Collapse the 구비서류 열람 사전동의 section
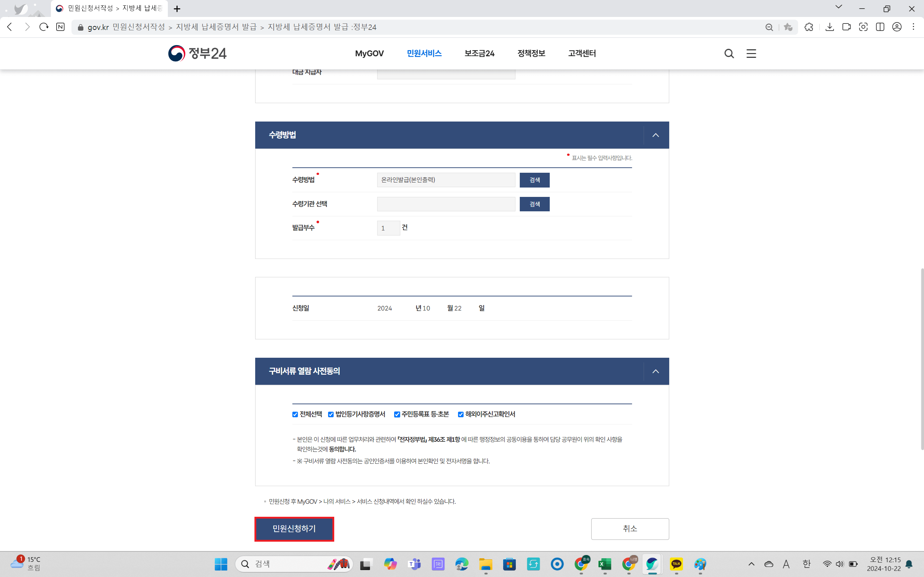924x577 pixels. 656,371
